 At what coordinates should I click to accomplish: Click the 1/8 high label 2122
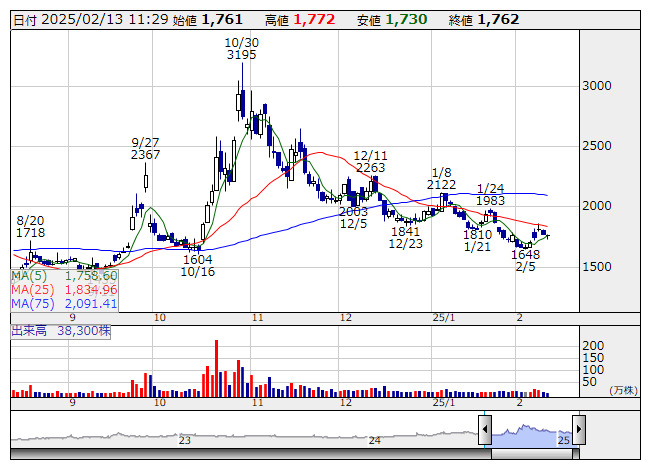coord(442,185)
